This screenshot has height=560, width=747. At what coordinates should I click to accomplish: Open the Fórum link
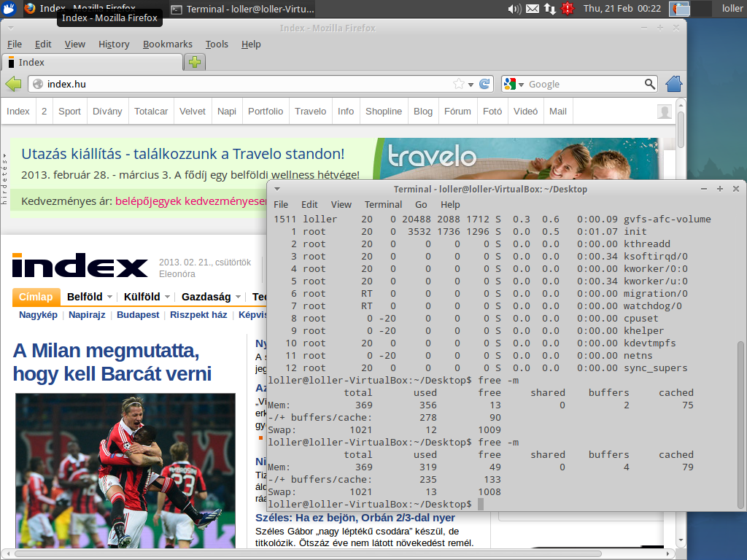[457, 112]
